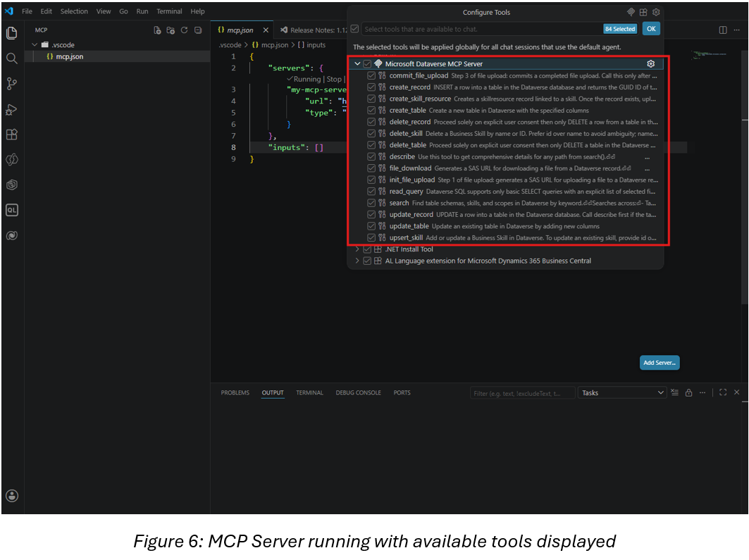Open the Edit menu
Viewport: 749px width, 560px height.
click(47, 11)
